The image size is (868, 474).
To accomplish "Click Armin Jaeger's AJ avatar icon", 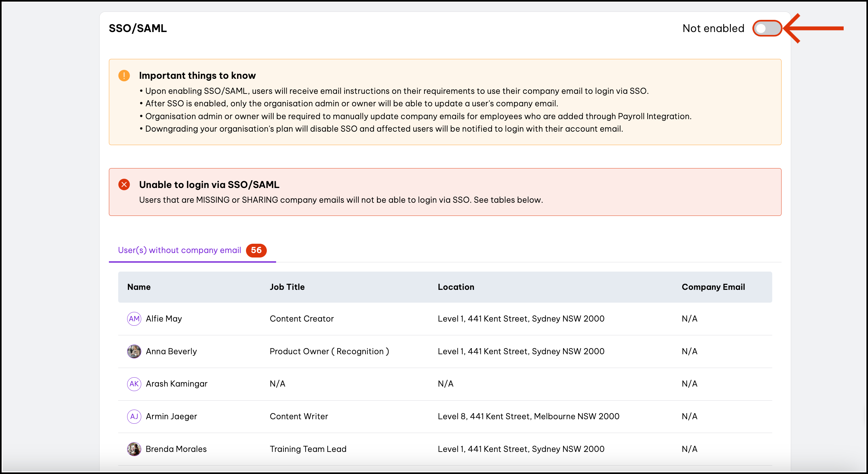I will point(134,416).
